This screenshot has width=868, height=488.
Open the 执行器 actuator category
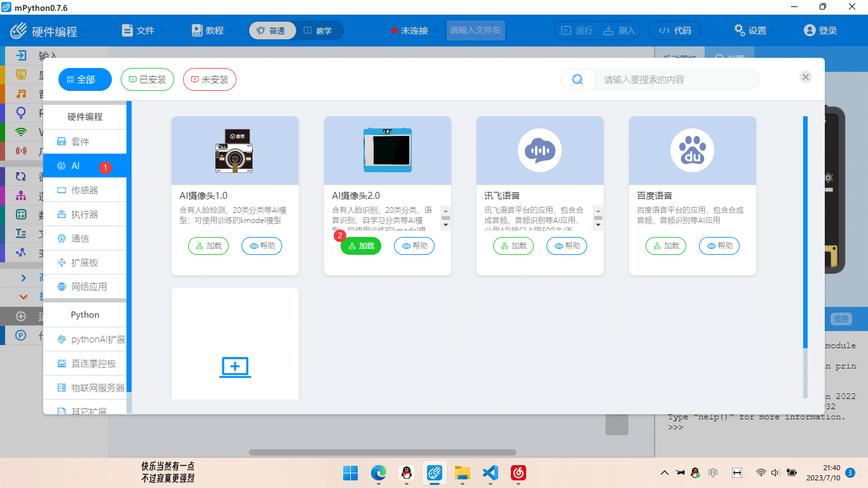click(85, 213)
